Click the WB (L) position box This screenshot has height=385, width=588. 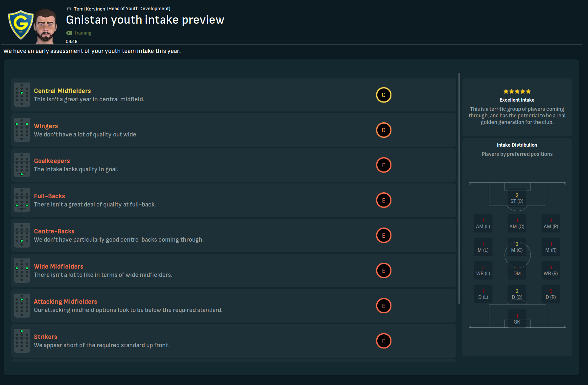point(483,271)
